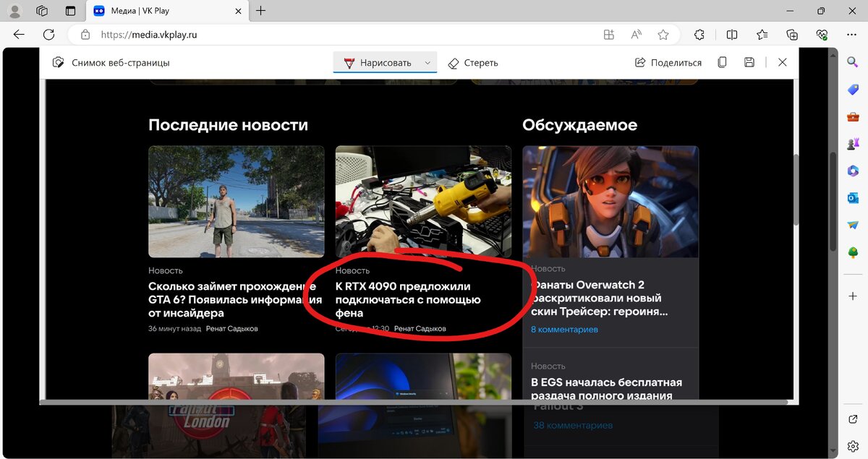The width and height of the screenshot is (868, 459).
Task: Reload the media.vkplay.ru page
Action: pos(48,34)
